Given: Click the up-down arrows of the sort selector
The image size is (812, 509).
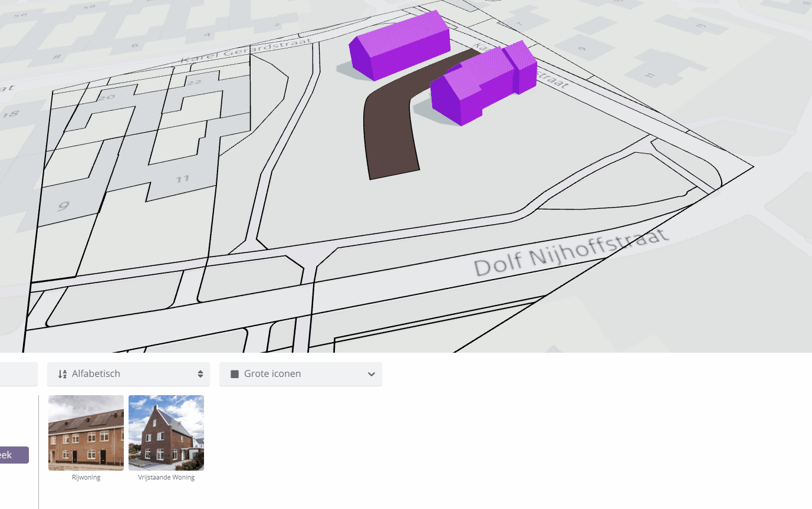Looking at the screenshot, I should (200, 374).
